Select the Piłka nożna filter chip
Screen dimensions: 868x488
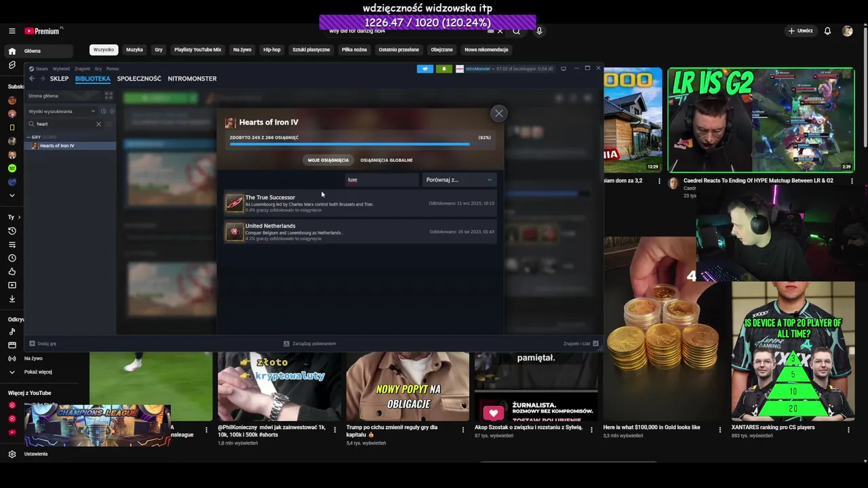pos(354,49)
